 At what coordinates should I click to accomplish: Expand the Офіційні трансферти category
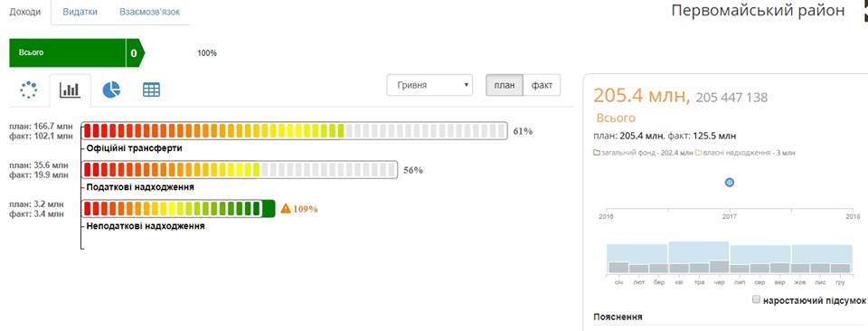pos(135,148)
